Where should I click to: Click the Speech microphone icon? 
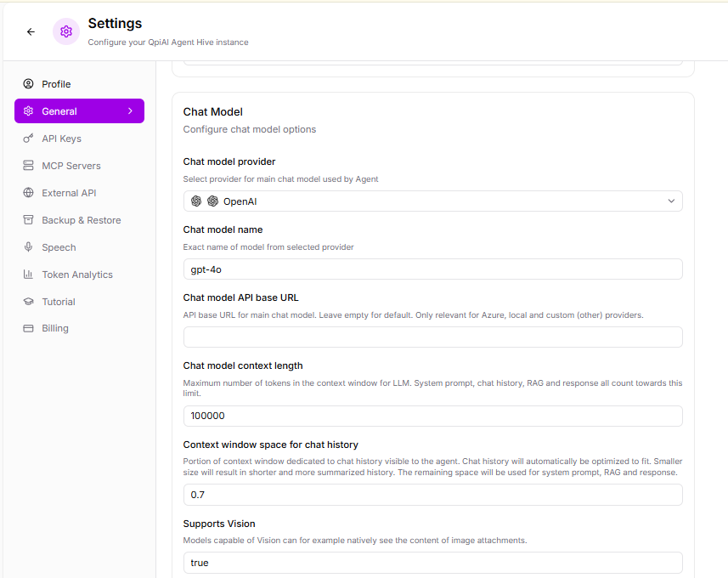pos(28,247)
